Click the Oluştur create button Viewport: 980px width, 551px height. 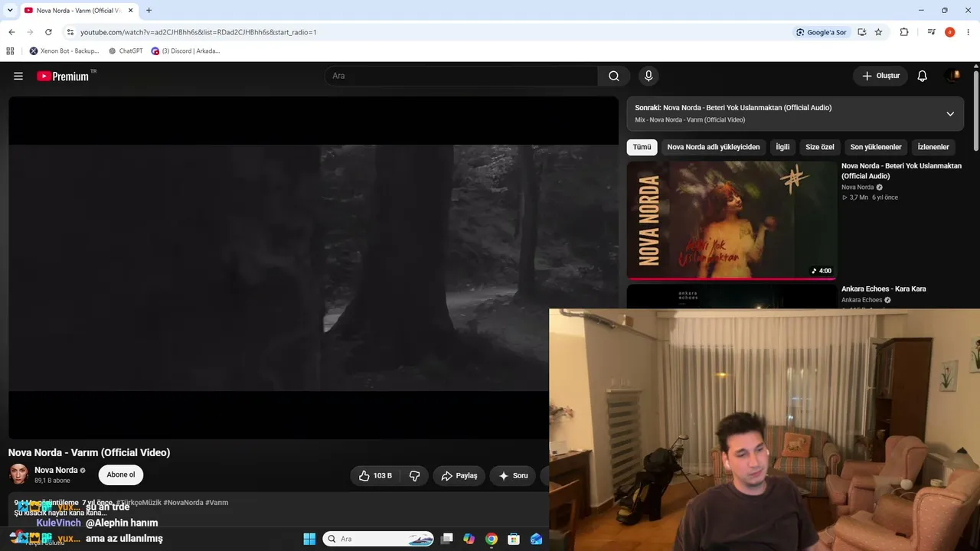tap(880, 76)
